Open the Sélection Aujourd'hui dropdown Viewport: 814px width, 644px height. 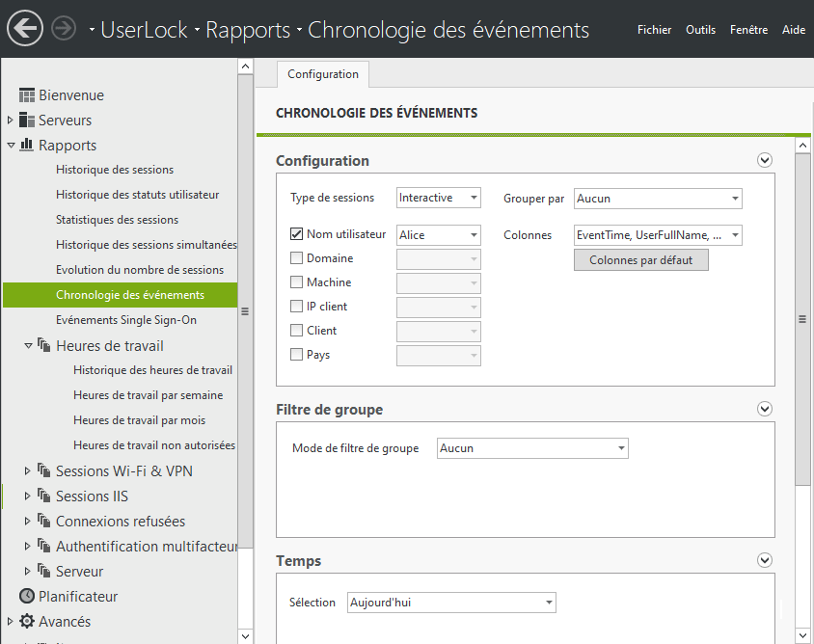click(451, 603)
